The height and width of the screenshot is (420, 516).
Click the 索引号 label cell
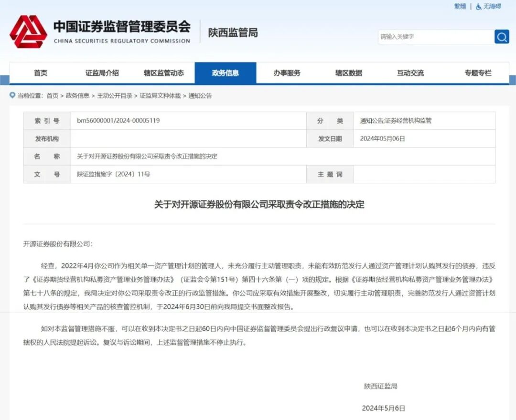click(x=47, y=121)
